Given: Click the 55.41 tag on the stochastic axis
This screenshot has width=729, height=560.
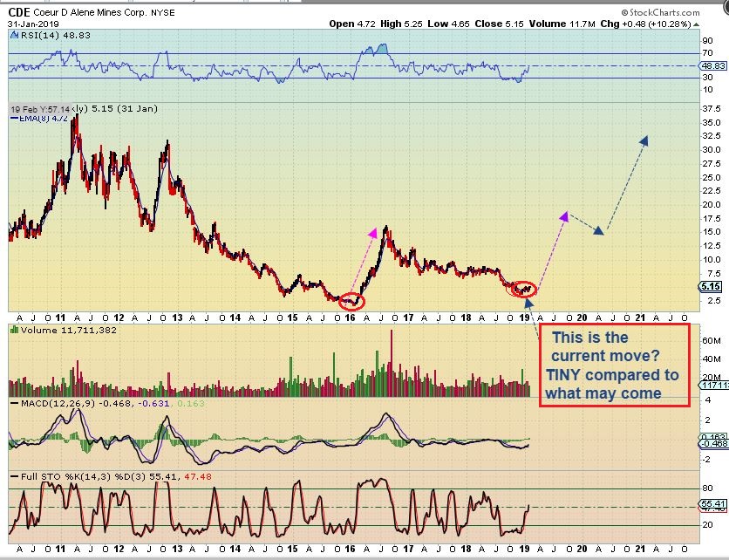Looking at the screenshot, I should coord(713,503).
